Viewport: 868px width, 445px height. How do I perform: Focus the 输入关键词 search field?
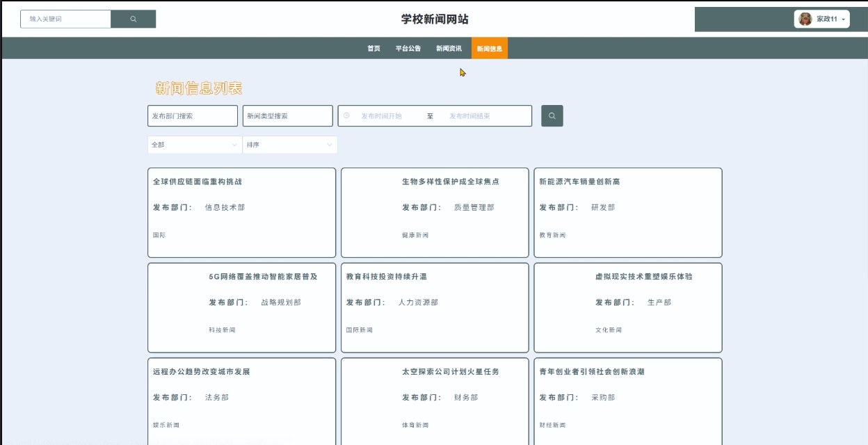click(66, 19)
